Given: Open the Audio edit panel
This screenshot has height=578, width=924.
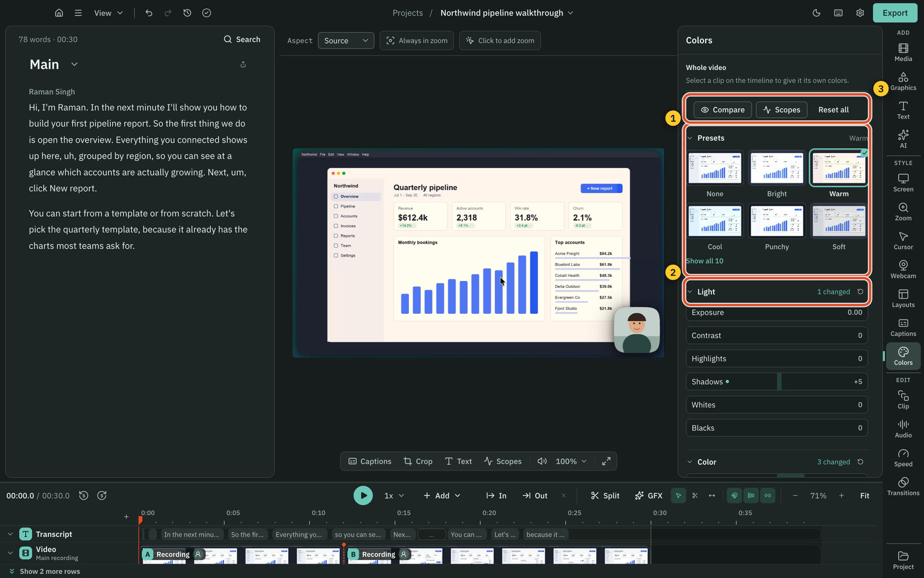Looking at the screenshot, I should 903,429.
